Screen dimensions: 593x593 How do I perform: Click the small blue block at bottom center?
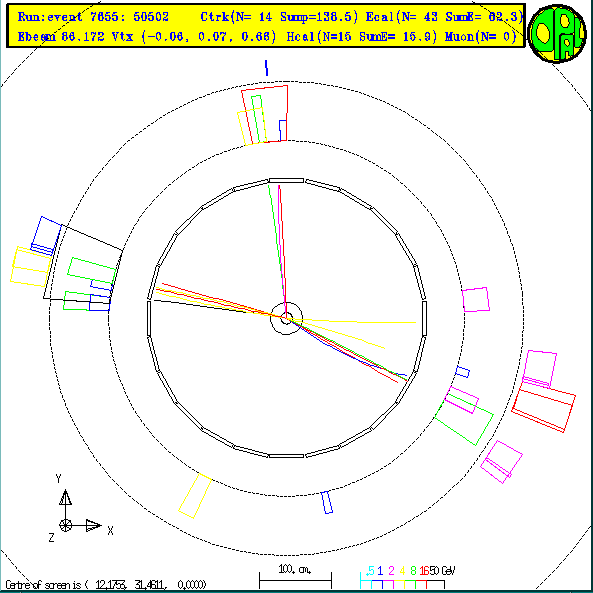coord(327,502)
